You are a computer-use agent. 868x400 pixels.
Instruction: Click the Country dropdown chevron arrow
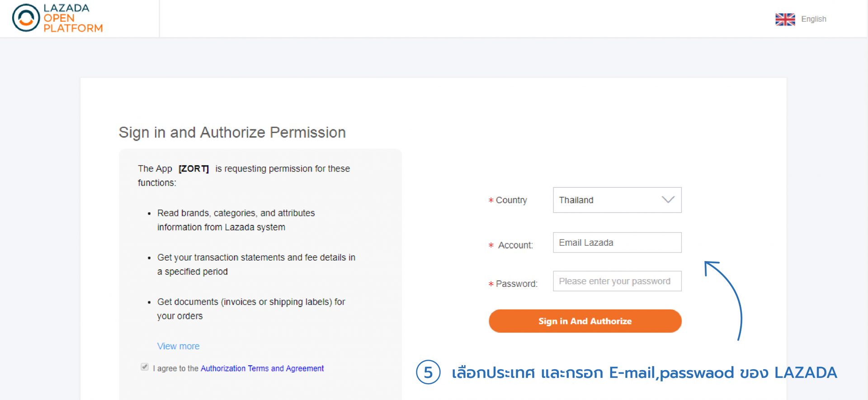(x=668, y=200)
